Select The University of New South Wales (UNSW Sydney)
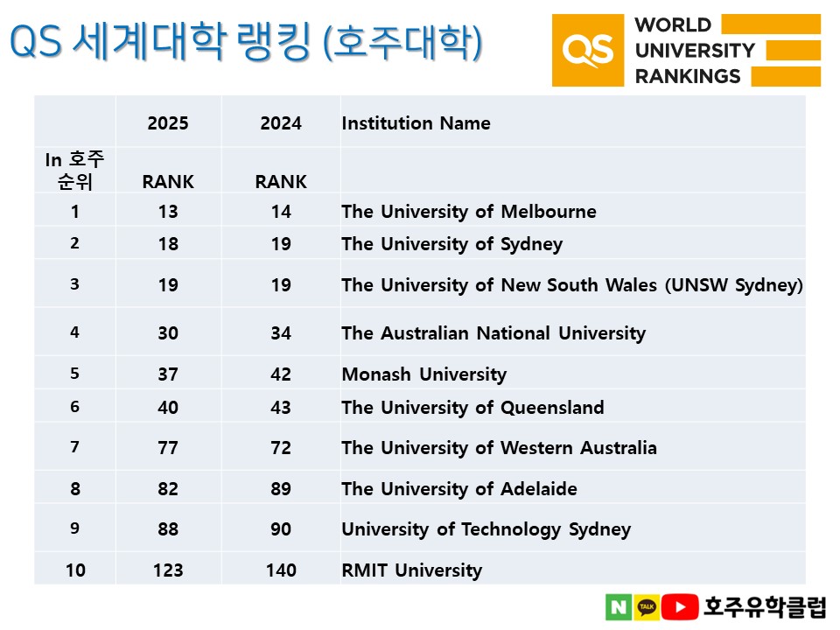The image size is (840, 630). point(572,285)
